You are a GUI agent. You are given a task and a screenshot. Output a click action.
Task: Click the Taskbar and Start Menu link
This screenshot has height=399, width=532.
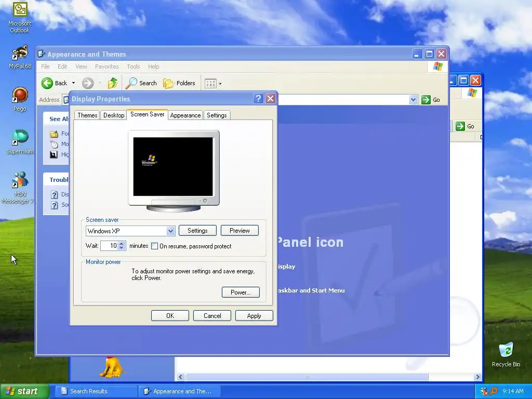pyautogui.click(x=311, y=290)
